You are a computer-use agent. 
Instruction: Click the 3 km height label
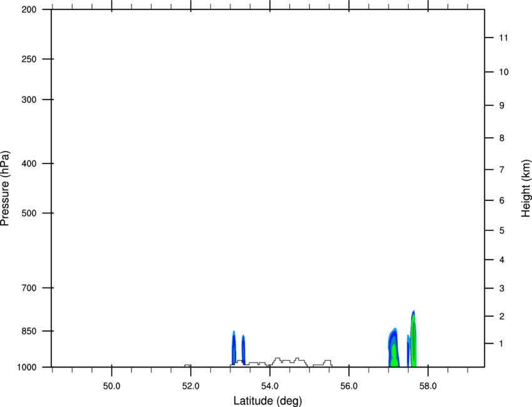502,289
